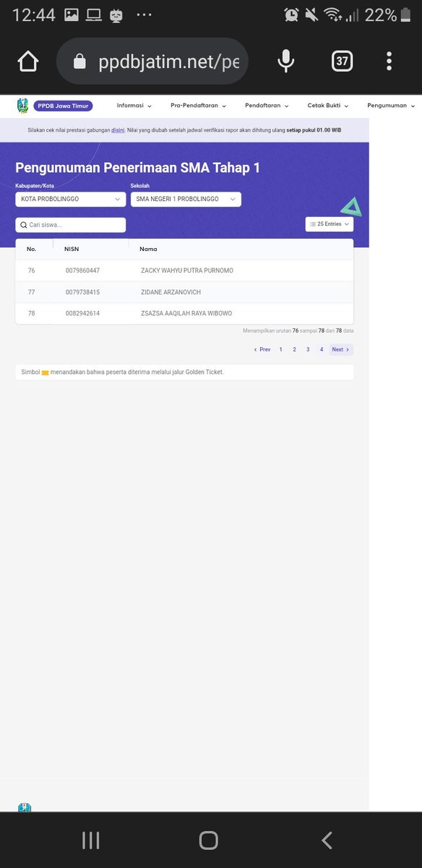The height and width of the screenshot is (868, 422).
Task: Tap the Chrome home icon
Action: 27,61
